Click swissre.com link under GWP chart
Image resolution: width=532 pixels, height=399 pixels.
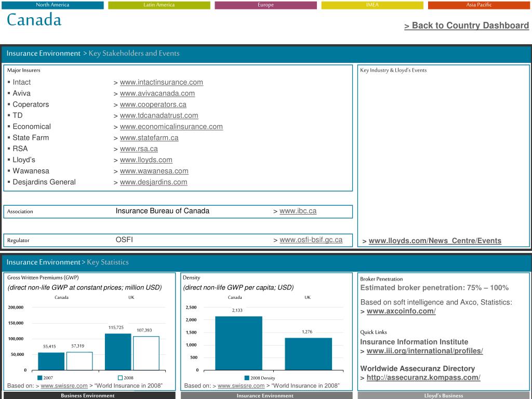[x=64, y=386]
